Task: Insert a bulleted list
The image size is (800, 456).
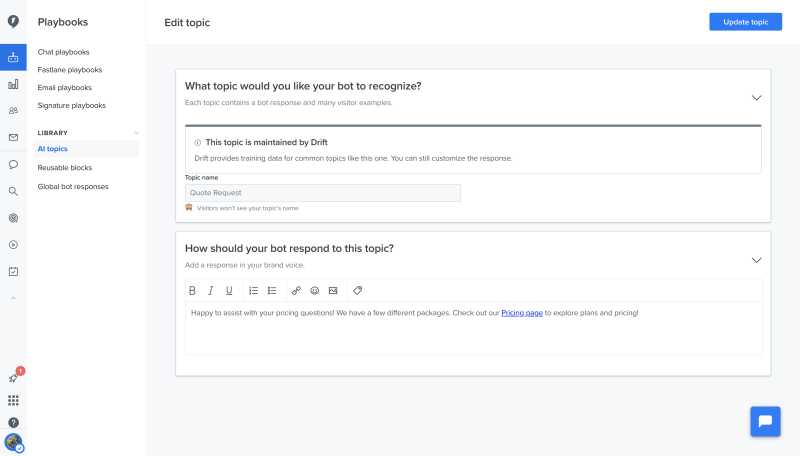Action: 272,291
